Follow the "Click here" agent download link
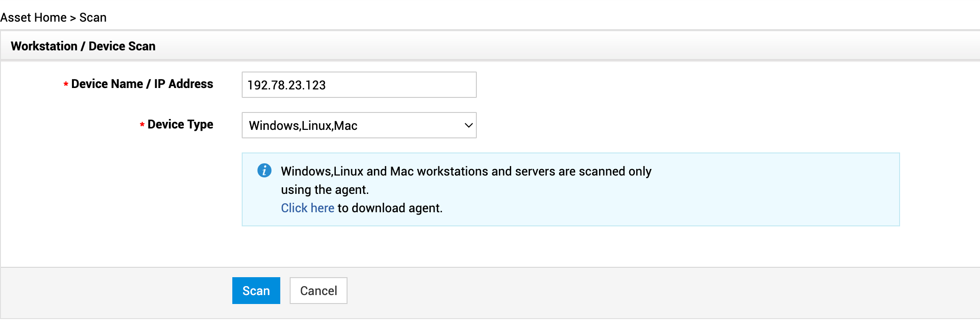 click(308, 208)
